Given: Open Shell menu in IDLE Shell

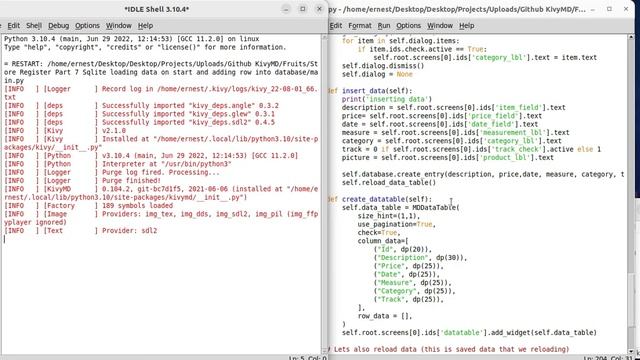Looking at the screenshot, I should pyautogui.click(x=34, y=25).
